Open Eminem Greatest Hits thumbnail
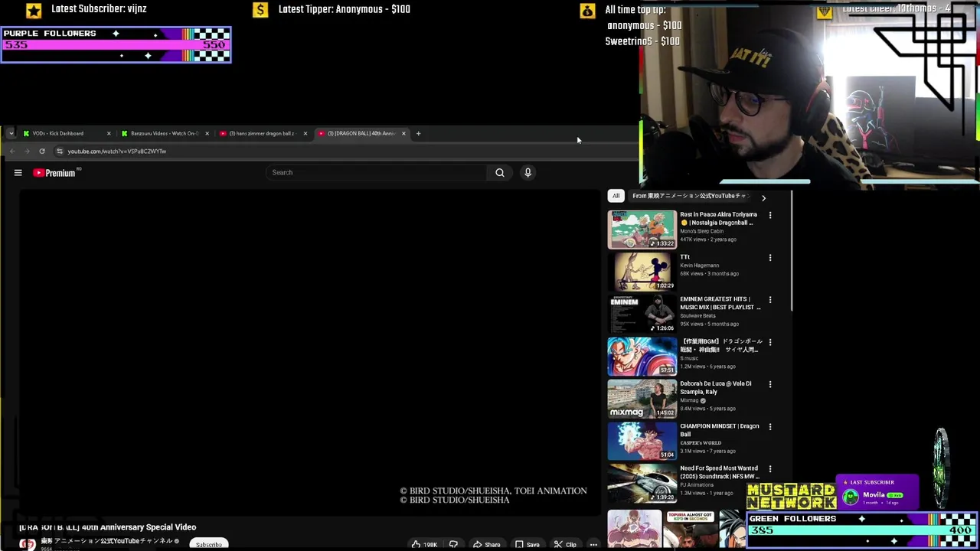The image size is (980, 551). 642,314
